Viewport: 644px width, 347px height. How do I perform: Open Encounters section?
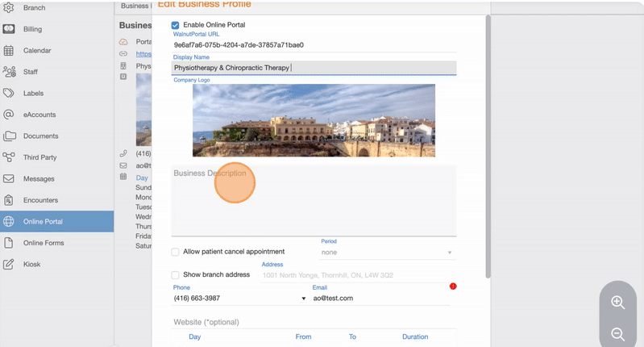point(40,200)
